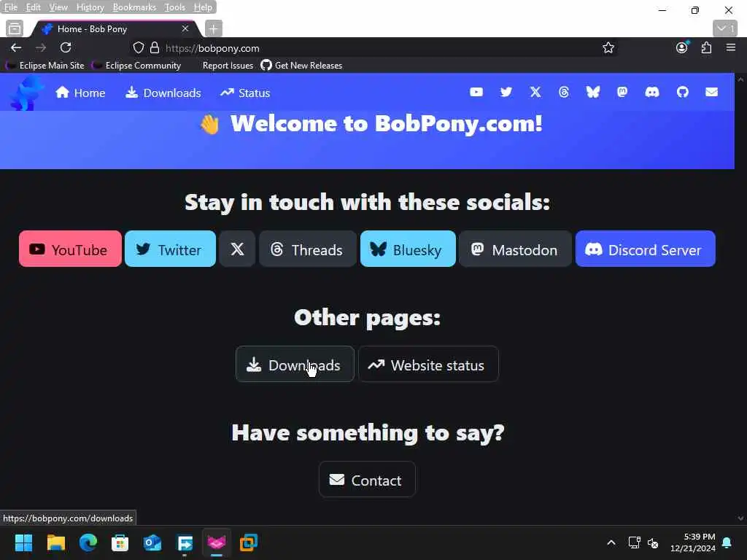The image size is (747, 560).
Task: Open File Explorer from the taskbar
Action: pyautogui.click(x=55, y=542)
